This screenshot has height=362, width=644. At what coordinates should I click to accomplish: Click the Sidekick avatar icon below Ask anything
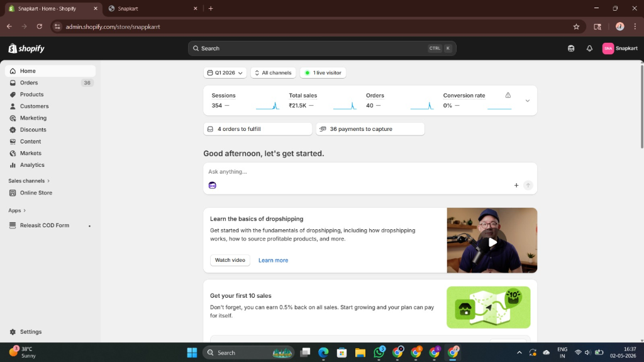[213, 185]
